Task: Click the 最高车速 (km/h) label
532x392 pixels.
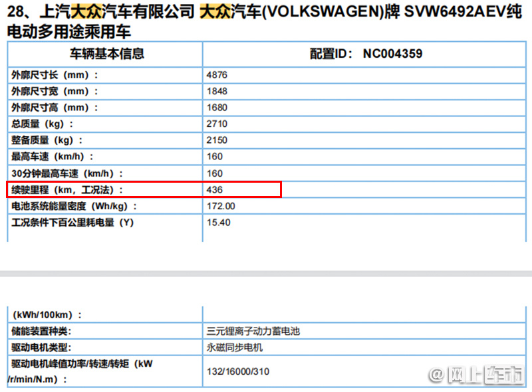Action: click(x=53, y=156)
